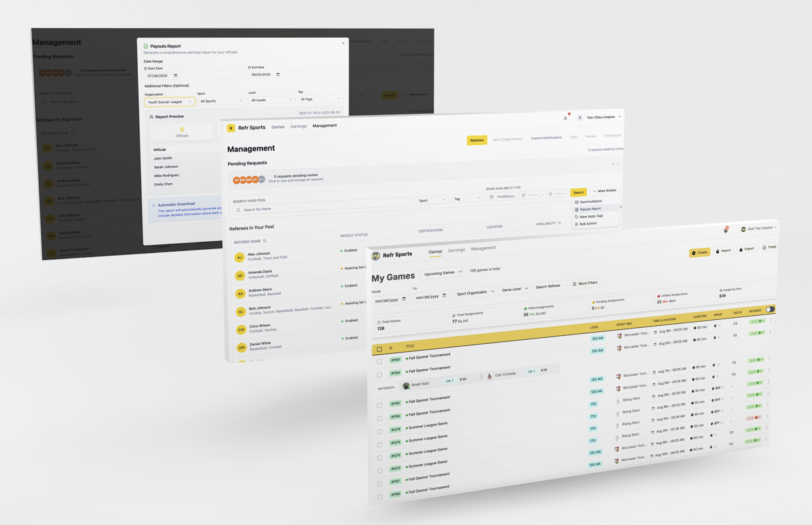Screen dimensions: 812x525
Task: Click the magnifier icon in Search By Name field
Action: pyautogui.click(x=238, y=210)
